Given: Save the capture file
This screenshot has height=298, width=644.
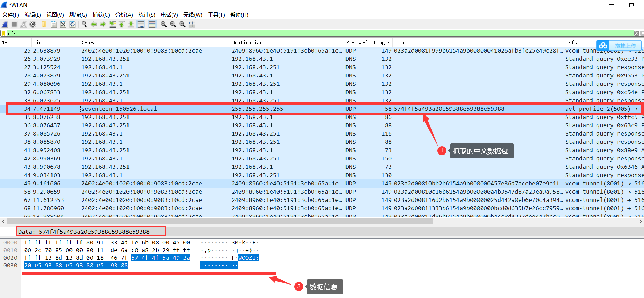Looking at the screenshot, I should (54, 24).
